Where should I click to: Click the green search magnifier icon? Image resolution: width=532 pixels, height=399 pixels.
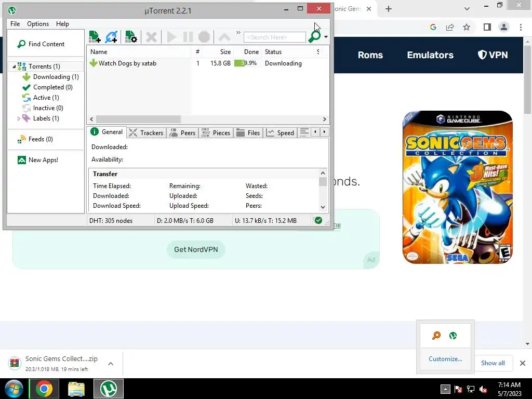point(314,37)
